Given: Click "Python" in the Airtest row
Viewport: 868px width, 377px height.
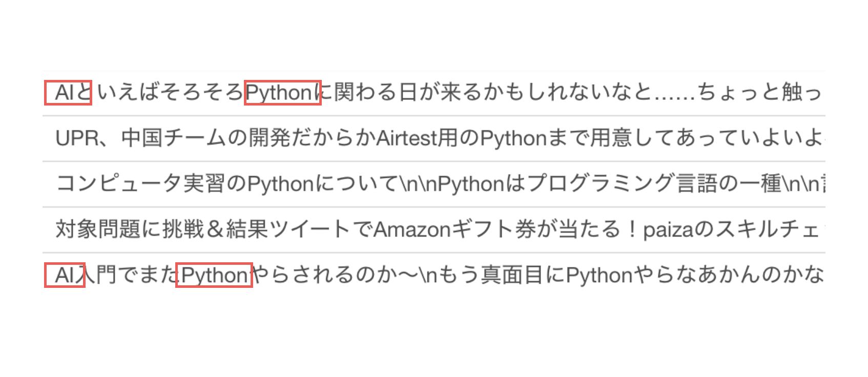Looking at the screenshot, I should (x=514, y=138).
